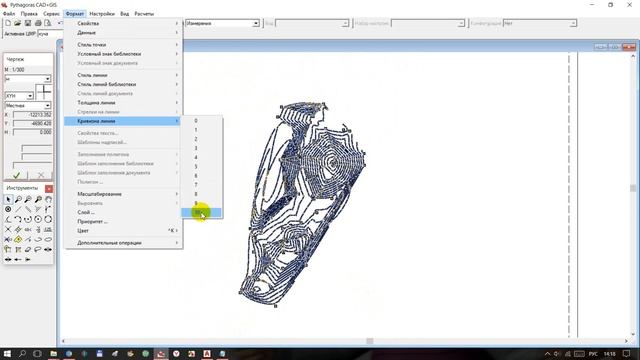Open the taskbar notification center icon
Screen dimensions: 640x360
(627, 353)
